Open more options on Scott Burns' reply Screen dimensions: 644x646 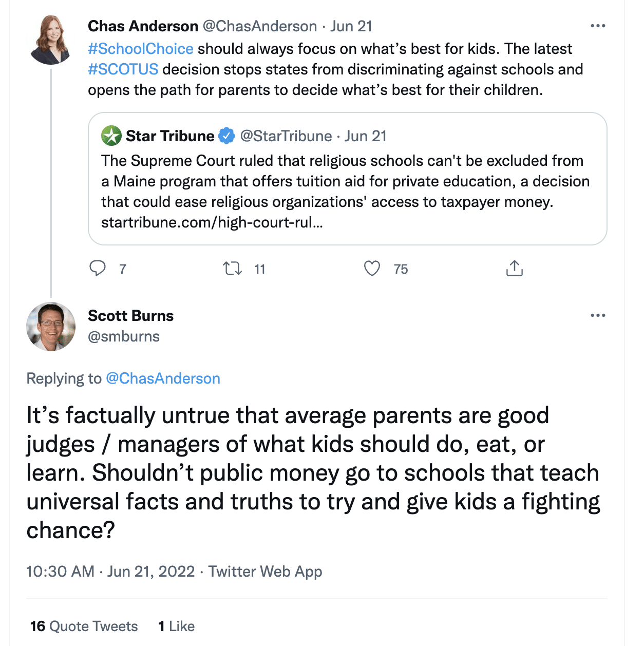point(598,315)
